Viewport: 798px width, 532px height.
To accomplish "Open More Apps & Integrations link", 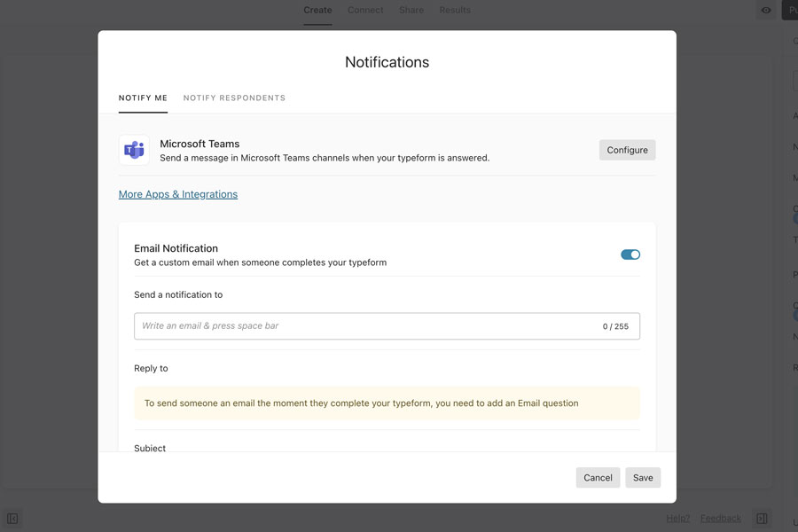I will point(178,194).
